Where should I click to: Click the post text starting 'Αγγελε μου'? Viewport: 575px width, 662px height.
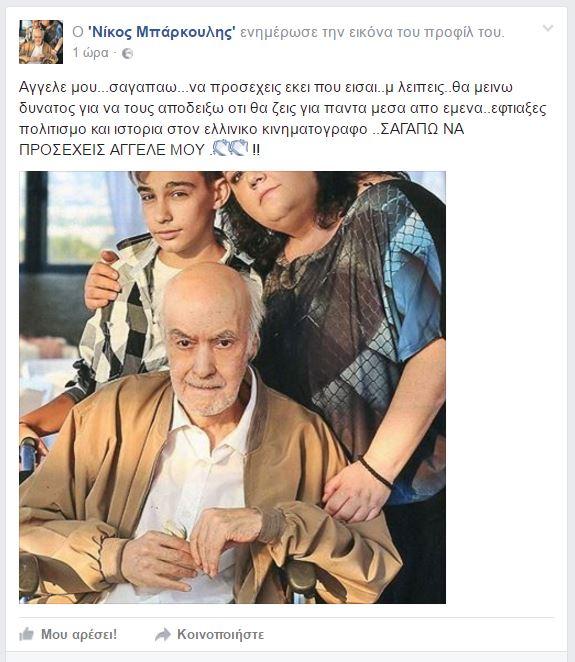tap(282, 118)
